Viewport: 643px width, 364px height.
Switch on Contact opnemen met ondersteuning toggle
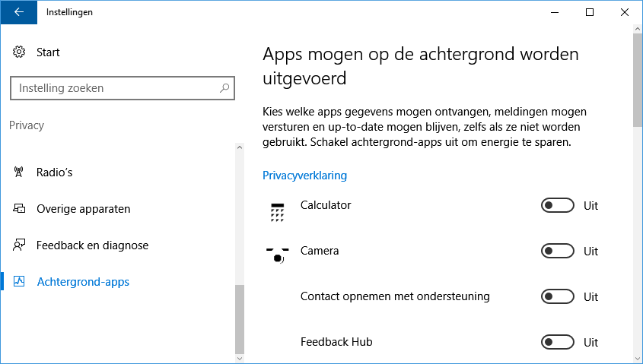tap(557, 297)
